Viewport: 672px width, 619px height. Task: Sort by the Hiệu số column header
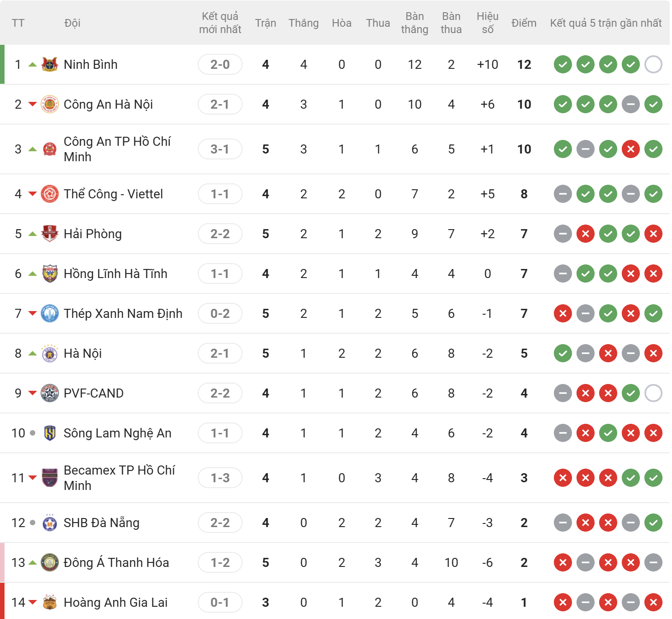[x=487, y=23]
